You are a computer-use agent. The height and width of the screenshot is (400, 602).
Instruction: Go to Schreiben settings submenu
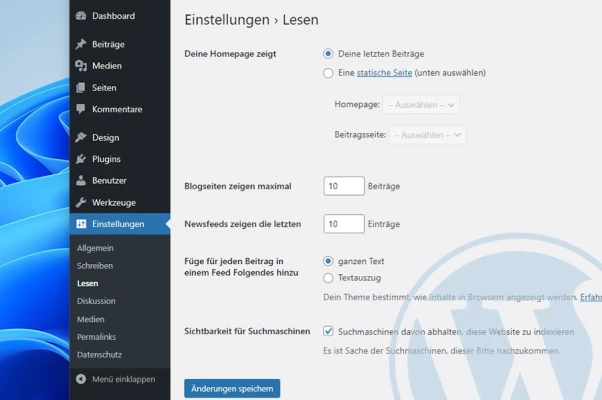pyautogui.click(x=95, y=266)
